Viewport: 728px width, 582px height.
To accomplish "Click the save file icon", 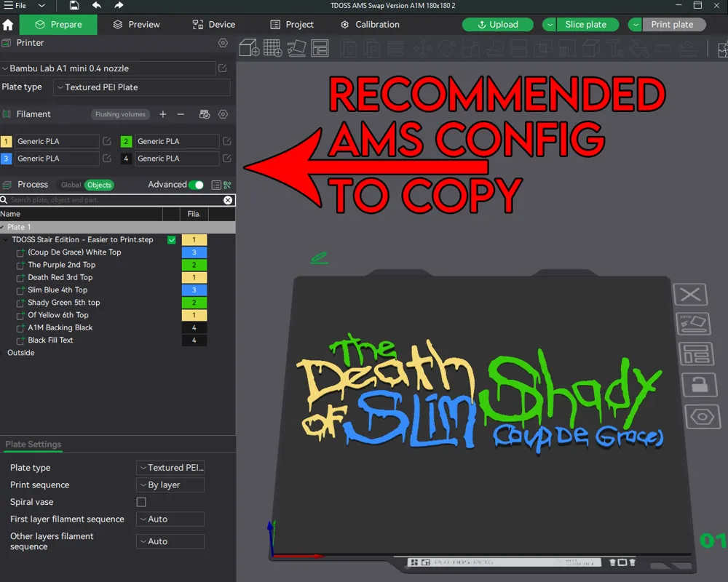I will coord(74,6).
